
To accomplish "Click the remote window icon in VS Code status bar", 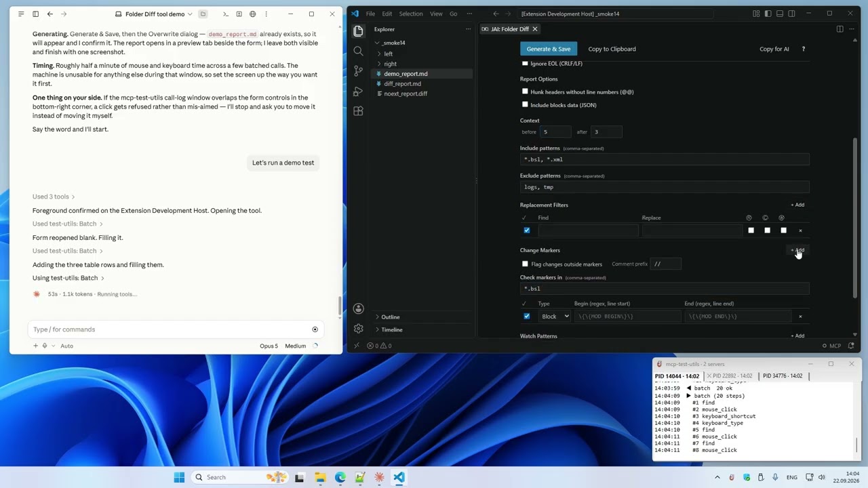I will 356,346.
